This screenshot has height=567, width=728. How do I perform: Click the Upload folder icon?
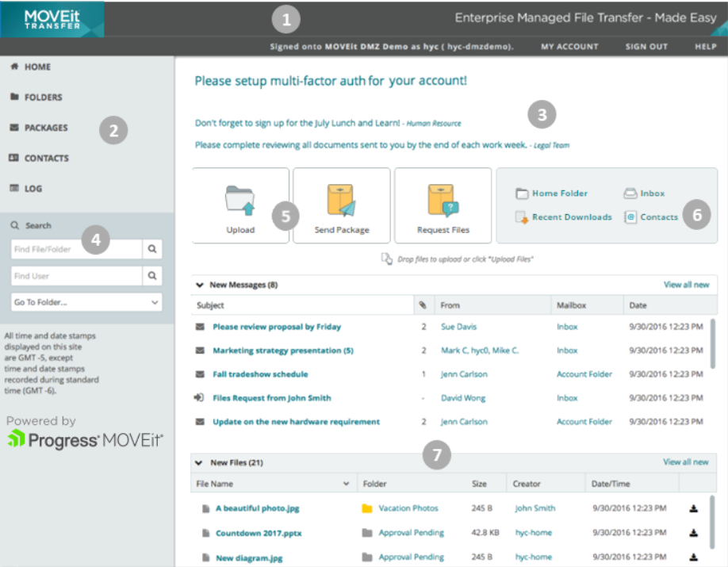pyautogui.click(x=240, y=201)
